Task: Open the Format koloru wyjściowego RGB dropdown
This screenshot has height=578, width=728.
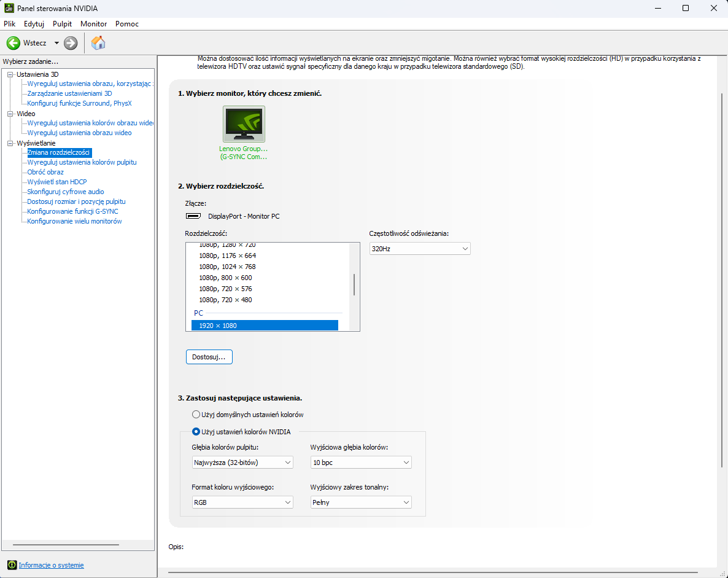Action: (242, 502)
